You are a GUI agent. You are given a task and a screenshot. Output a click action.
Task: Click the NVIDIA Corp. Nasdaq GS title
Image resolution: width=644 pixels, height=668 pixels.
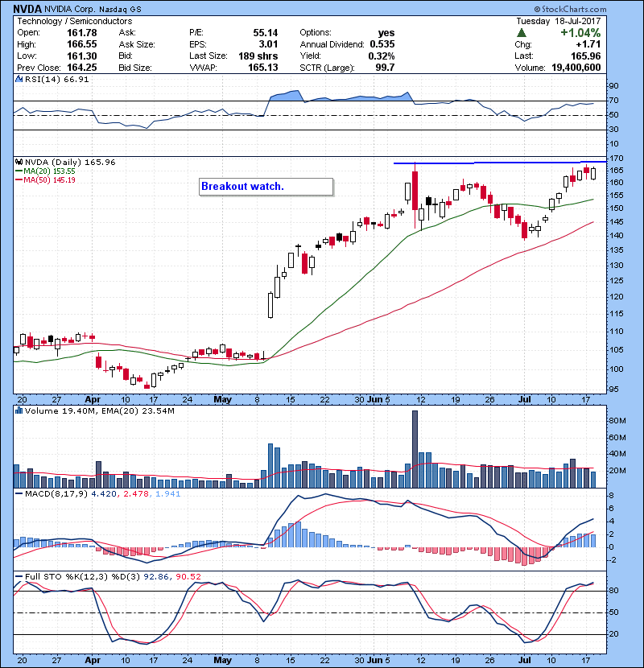pos(93,10)
